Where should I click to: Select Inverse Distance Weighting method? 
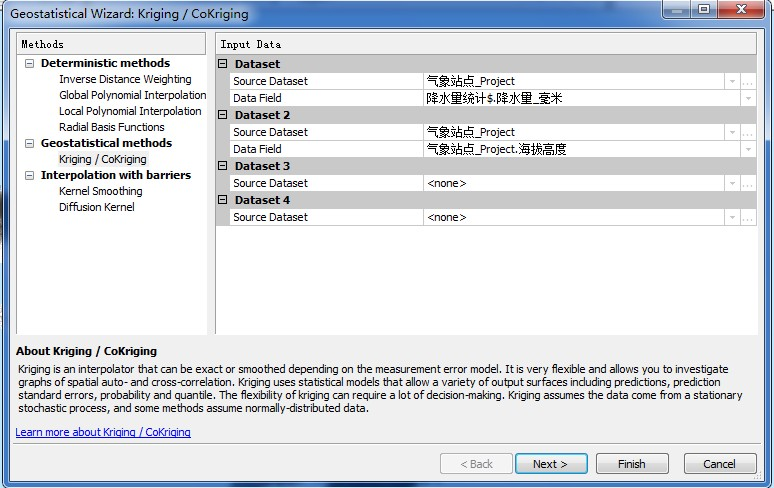(x=125, y=80)
